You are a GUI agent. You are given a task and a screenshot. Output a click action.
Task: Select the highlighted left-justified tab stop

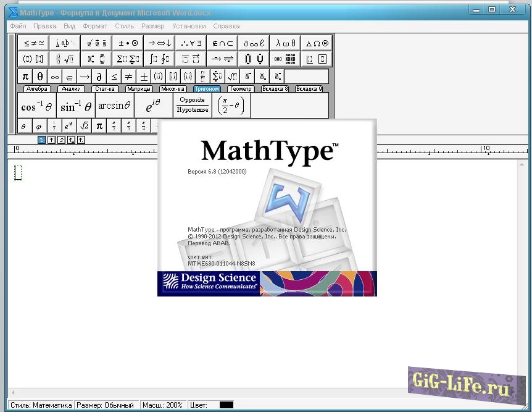pos(41,140)
